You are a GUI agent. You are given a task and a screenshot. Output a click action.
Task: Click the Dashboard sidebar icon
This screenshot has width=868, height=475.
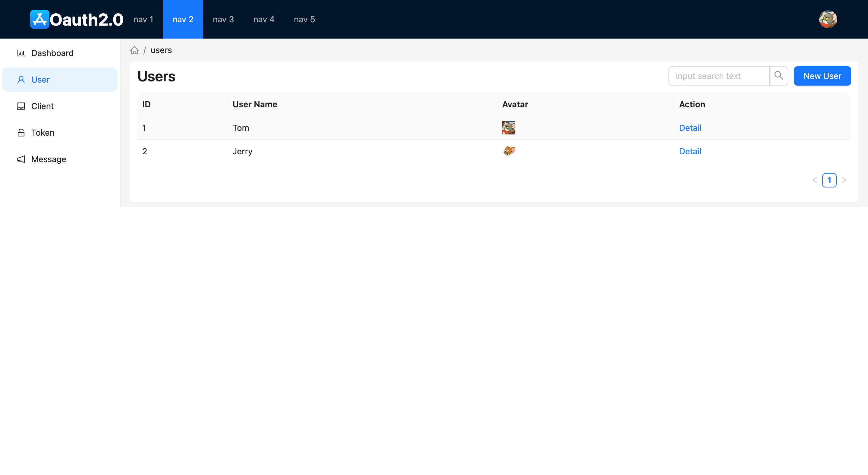pos(20,53)
